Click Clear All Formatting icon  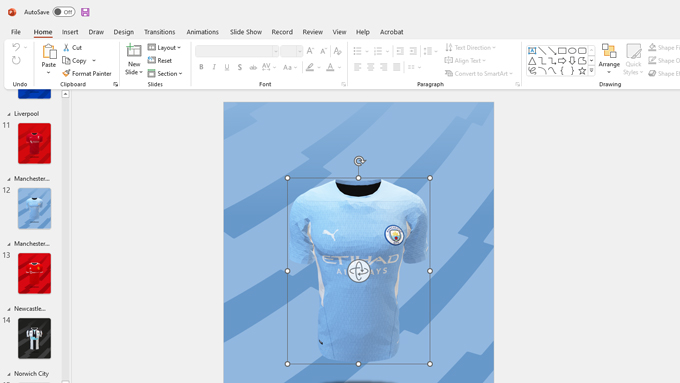tap(337, 51)
